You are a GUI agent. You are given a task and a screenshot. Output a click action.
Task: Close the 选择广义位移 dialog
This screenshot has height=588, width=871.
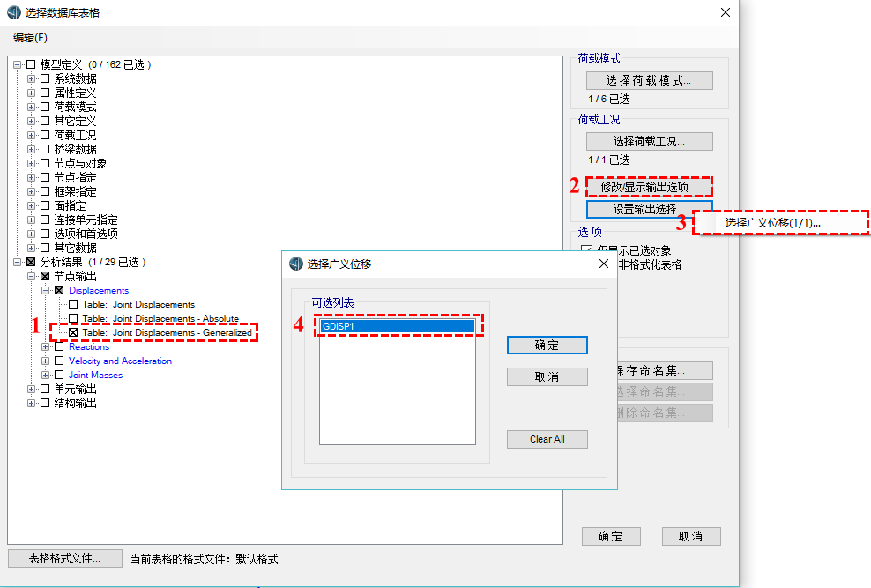tap(603, 264)
